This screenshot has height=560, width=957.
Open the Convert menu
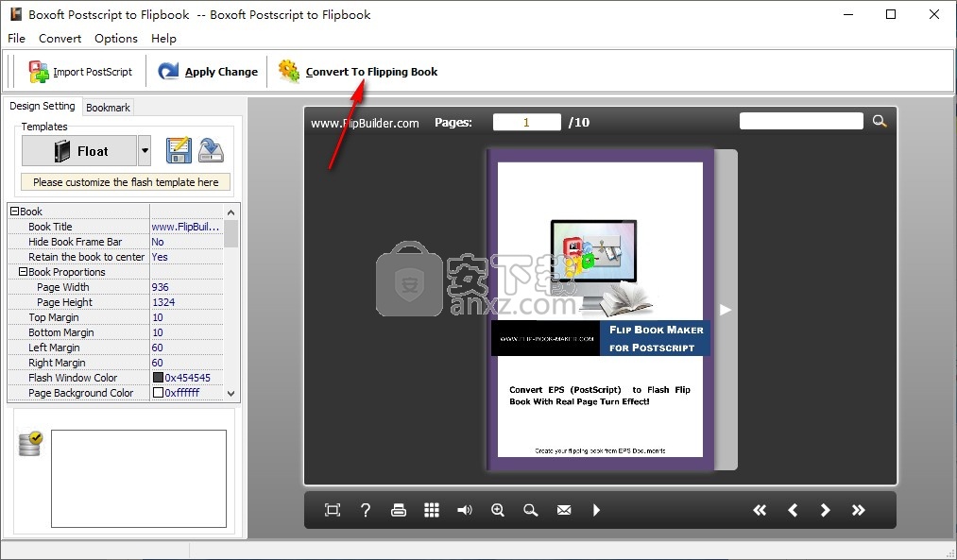tap(60, 39)
